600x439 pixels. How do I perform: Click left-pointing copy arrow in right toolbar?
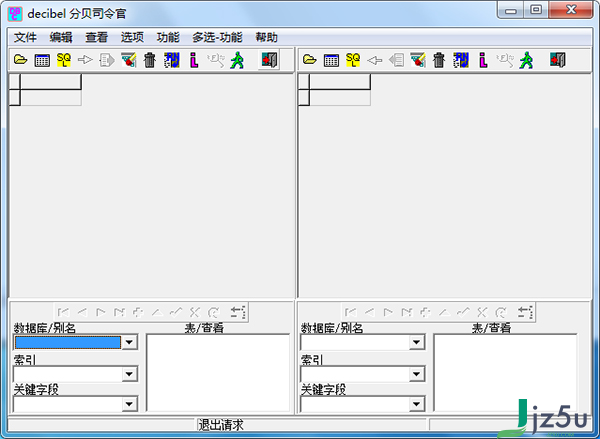(375, 60)
